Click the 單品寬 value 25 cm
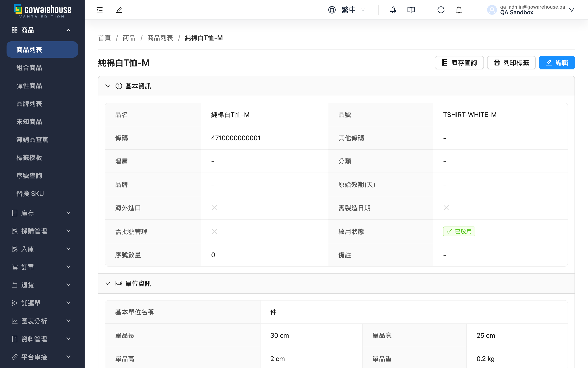This screenshot has width=588, height=368. 486,335
